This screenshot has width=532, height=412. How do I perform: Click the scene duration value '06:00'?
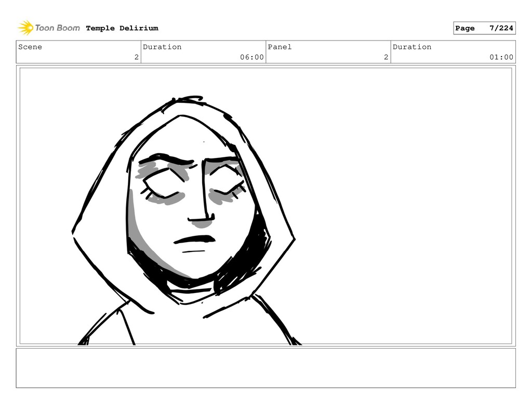(252, 57)
